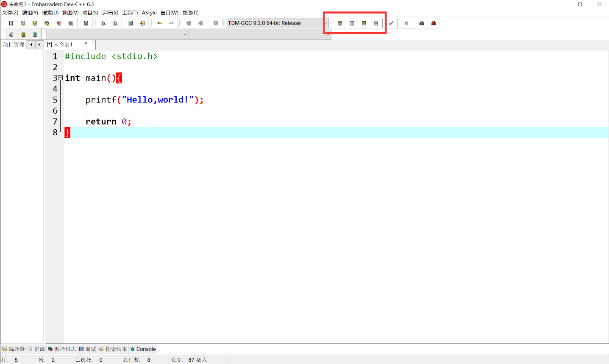This screenshot has height=364, width=609.
Task: Click the Print icon in the toolbar
Action: (x=86, y=23)
